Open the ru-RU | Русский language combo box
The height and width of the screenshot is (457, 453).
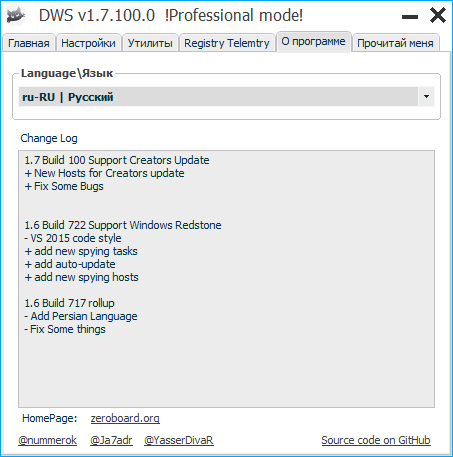click(x=226, y=97)
